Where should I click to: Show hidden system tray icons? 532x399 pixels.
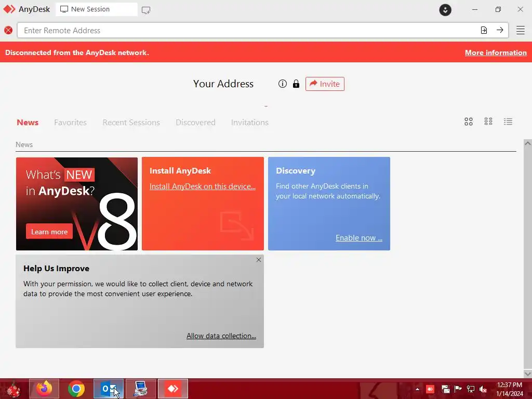[x=417, y=389]
